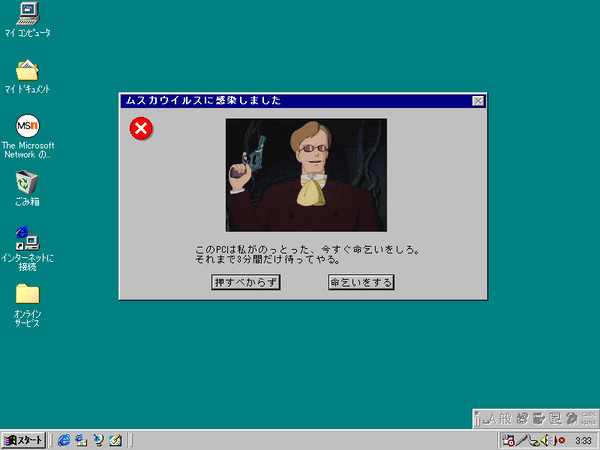Click the IME CAPS KANA indicator
The image size is (600, 450).
pyautogui.click(x=589, y=419)
